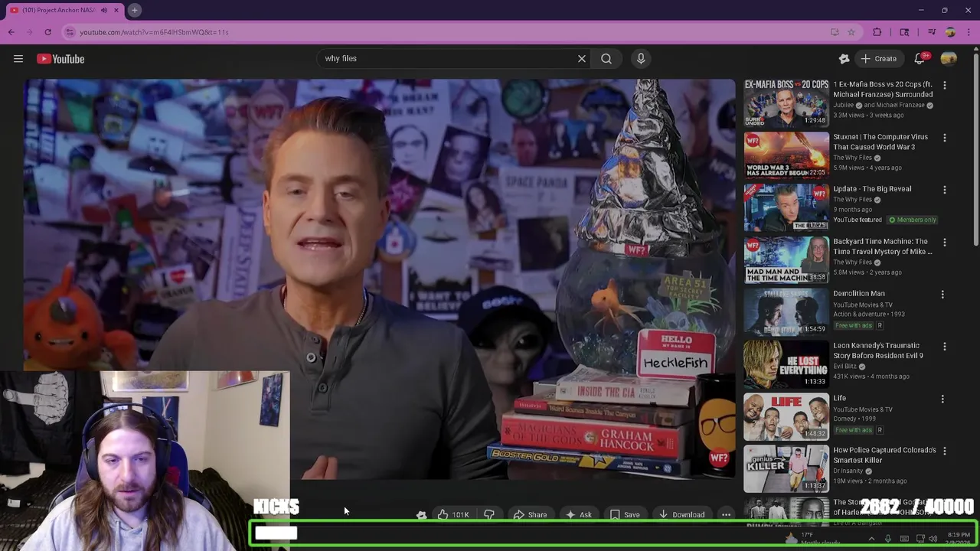Show hidden system tray icons chevron

pyautogui.click(x=871, y=539)
